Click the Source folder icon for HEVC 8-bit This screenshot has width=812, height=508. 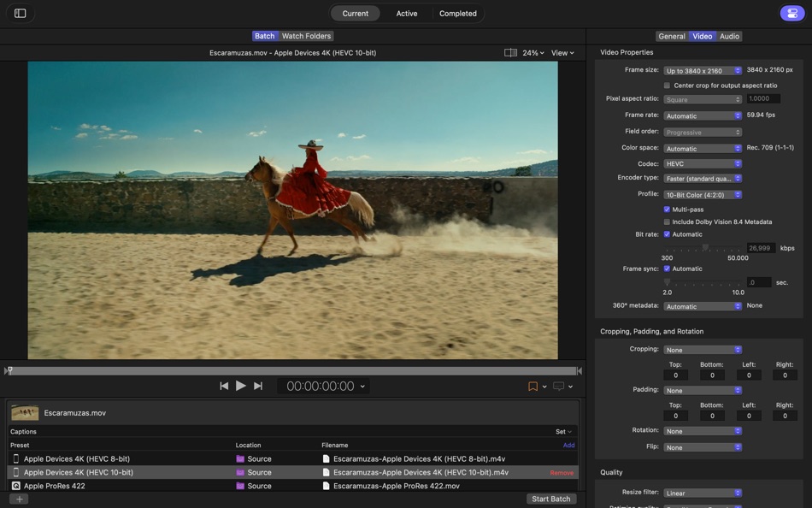click(240, 458)
